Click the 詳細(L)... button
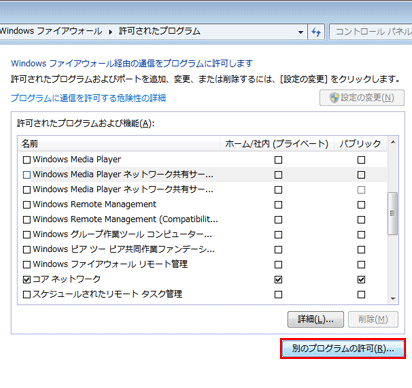This screenshot has height=388, width=412. click(x=315, y=319)
